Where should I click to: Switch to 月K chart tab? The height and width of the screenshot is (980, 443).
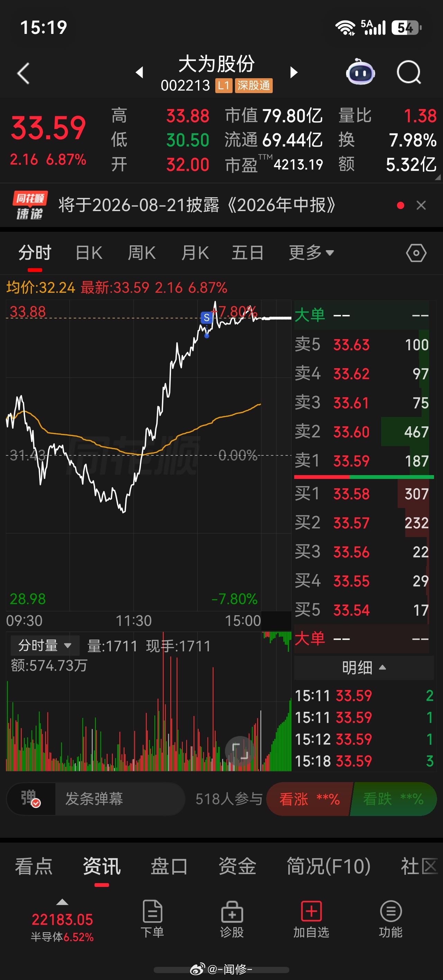[x=195, y=253]
